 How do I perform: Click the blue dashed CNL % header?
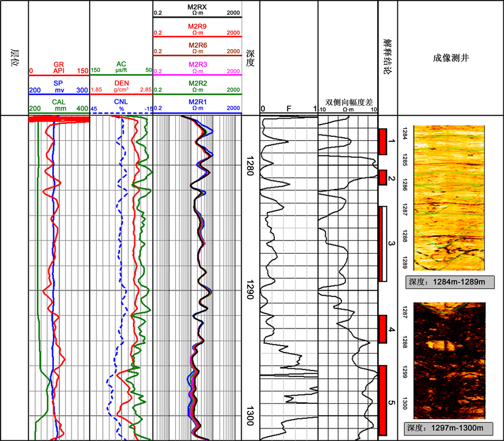click(122, 105)
